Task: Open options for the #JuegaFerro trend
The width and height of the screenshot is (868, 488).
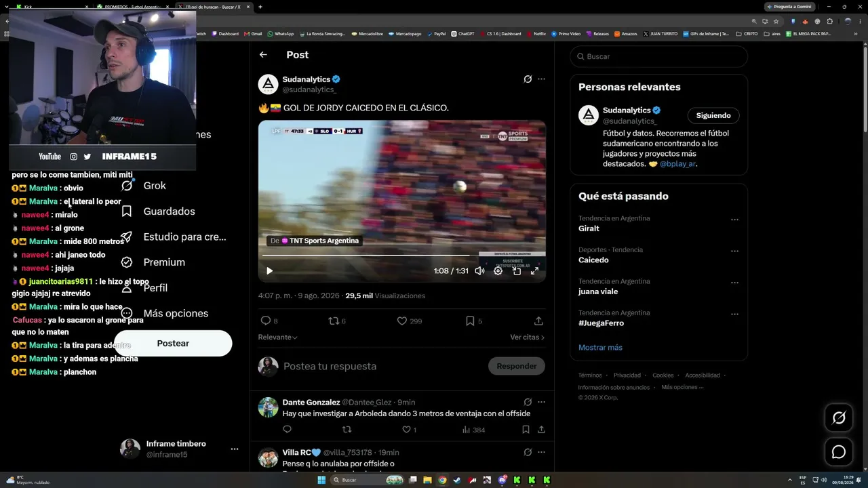Action: (x=734, y=314)
